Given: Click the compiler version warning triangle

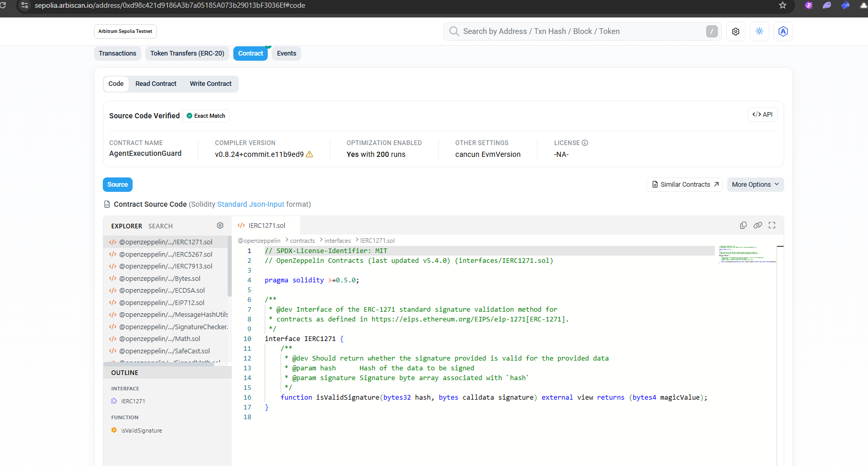Looking at the screenshot, I should [x=309, y=154].
